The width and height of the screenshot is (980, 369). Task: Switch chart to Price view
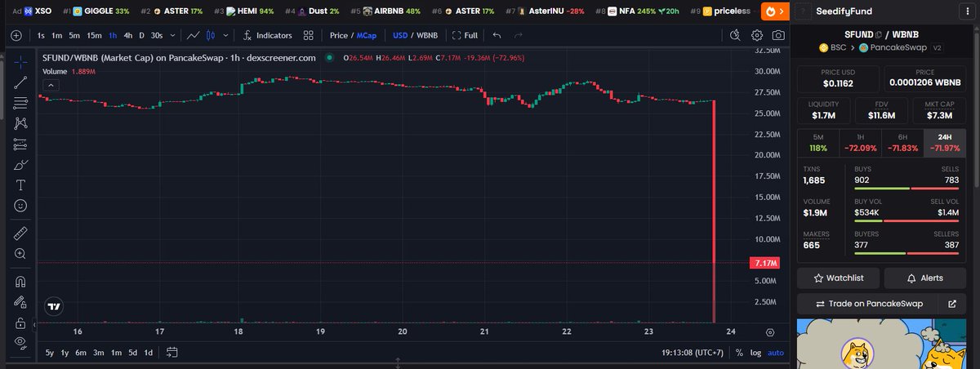tap(338, 36)
